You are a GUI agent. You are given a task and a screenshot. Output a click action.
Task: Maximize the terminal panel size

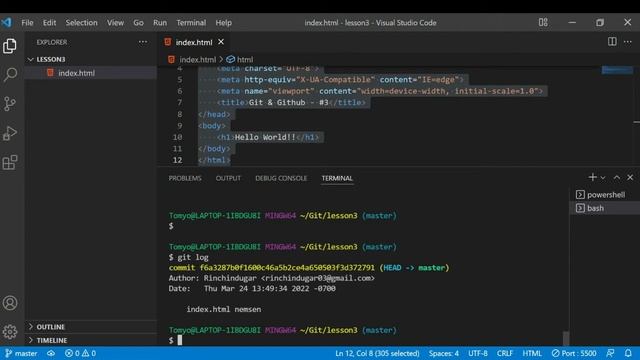(x=617, y=178)
